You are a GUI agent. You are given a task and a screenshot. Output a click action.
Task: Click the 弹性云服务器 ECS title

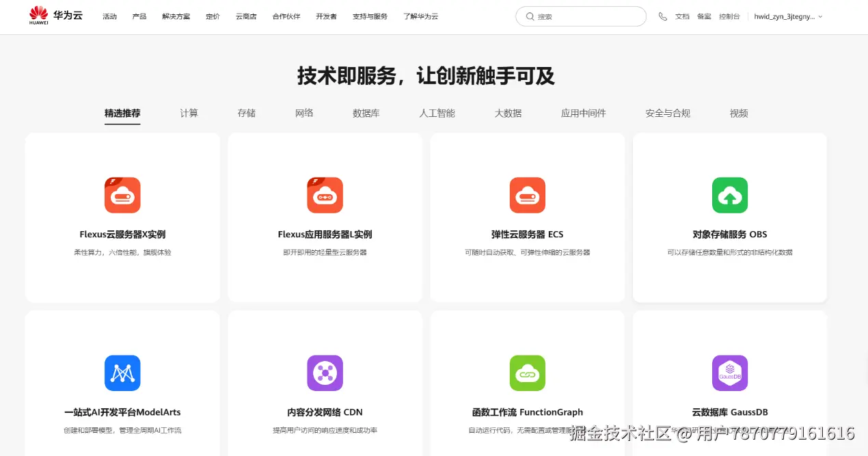528,234
